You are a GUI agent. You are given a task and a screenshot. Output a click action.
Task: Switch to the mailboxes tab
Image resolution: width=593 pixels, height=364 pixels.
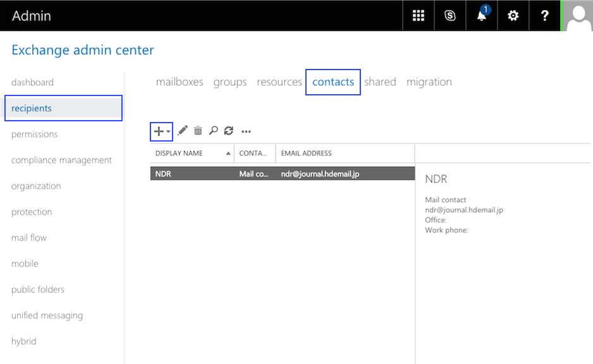(x=180, y=82)
